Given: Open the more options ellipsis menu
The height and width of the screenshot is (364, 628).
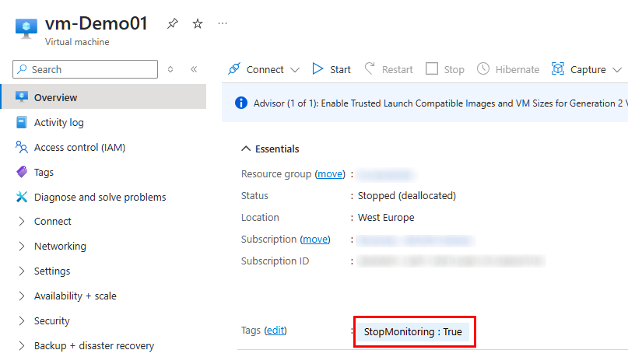Looking at the screenshot, I should 223,24.
